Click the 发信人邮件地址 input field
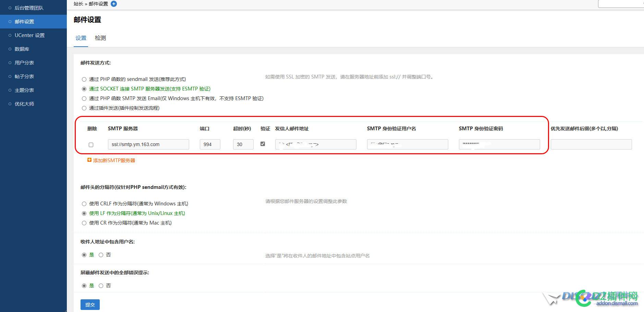The image size is (644, 312). [x=316, y=144]
